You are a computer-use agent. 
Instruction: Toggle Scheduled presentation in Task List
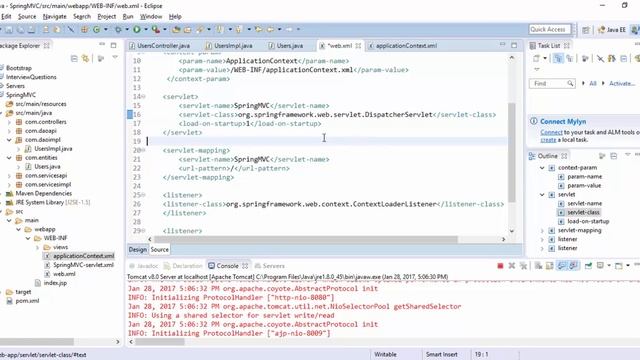[x=569, y=58]
